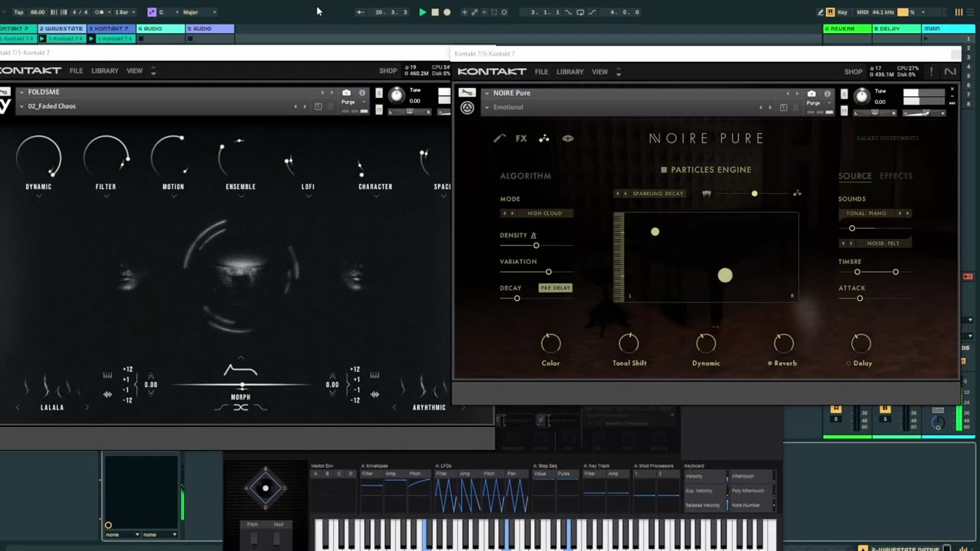This screenshot has height=551, width=980.
Task: Open the Major scale dropdown
Action: [x=199, y=12]
